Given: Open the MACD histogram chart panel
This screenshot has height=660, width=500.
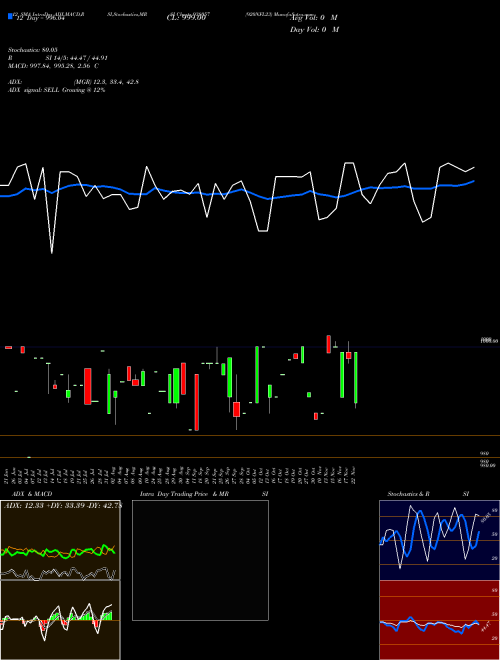Looking at the screenshot, I should (60, 620).
